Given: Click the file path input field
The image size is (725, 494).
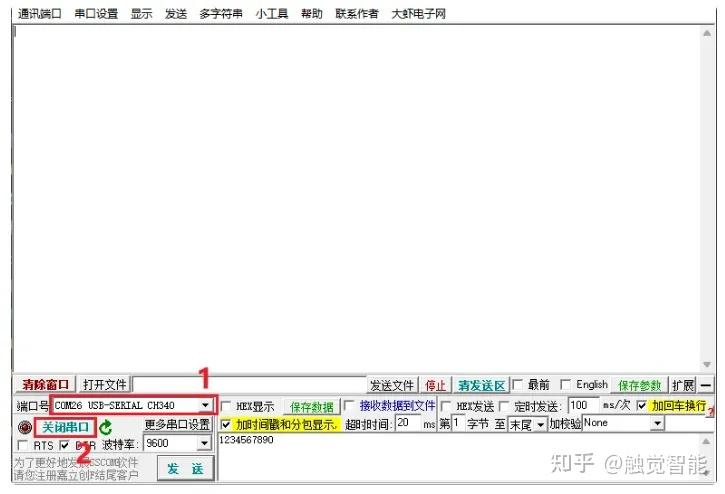Looking at the screenshot, I should click(249, 385).
